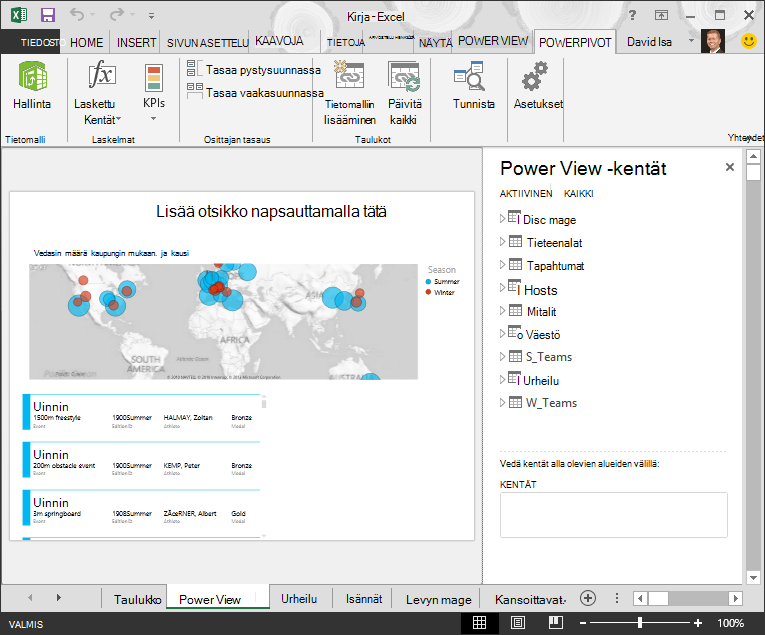Close the Power View -kentät pane

coord(729,167)
